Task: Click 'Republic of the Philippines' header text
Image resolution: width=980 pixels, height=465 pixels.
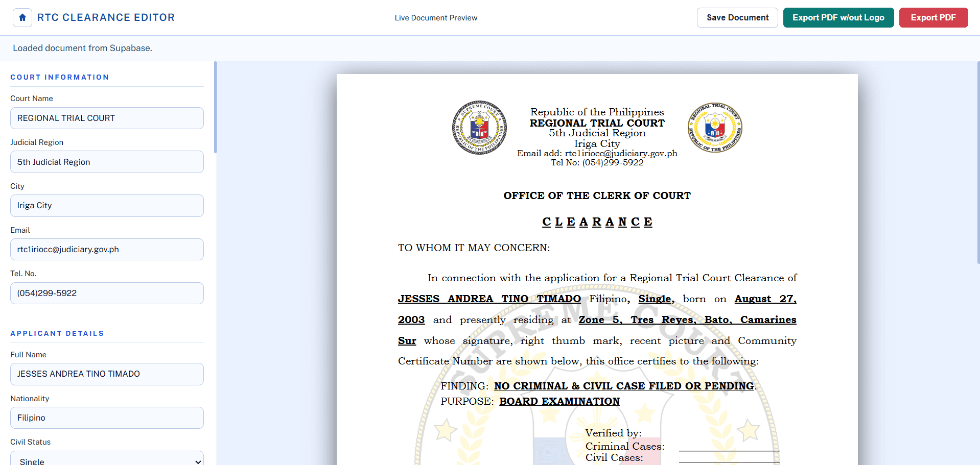Action: [x=597, y=112]
